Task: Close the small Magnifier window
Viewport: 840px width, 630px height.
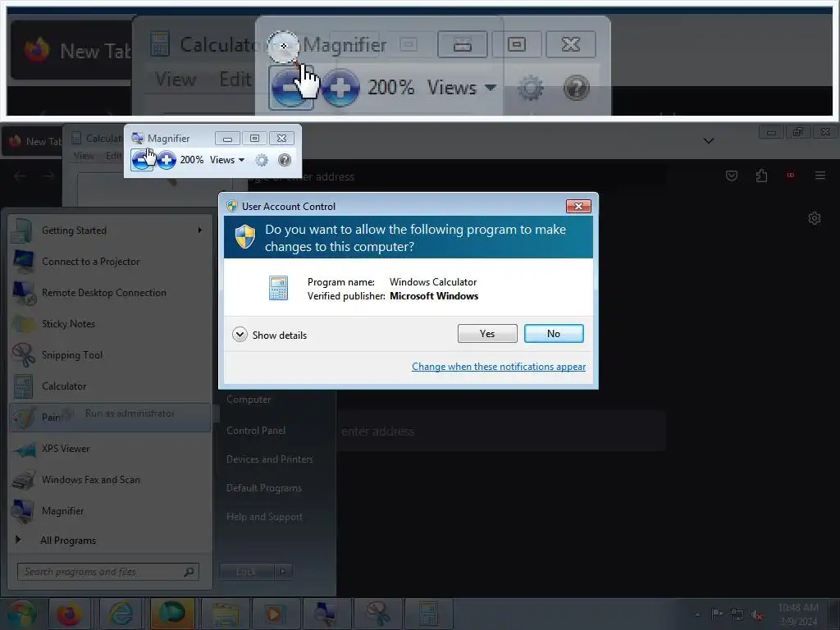Action: point(281,139)
